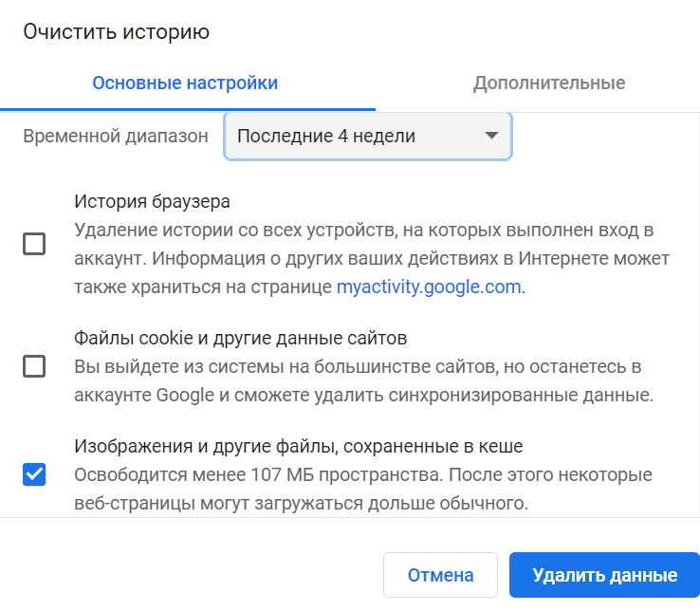Click the Вы выйдете из системы description

click(363, 381)
